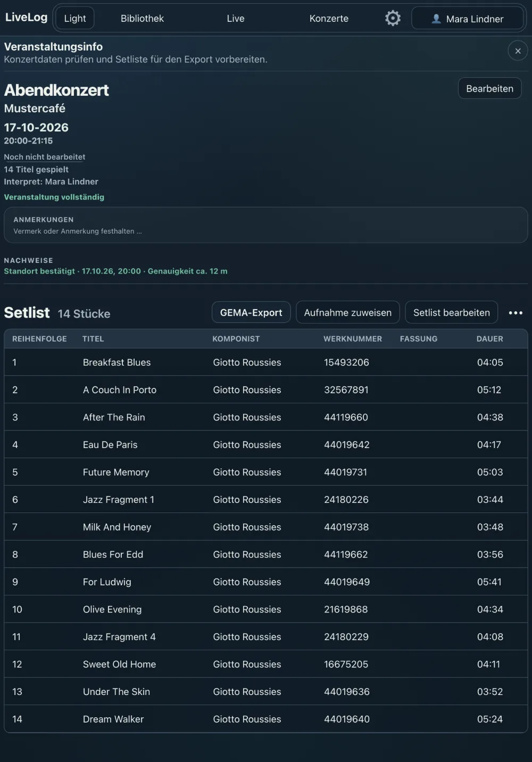532x762 pixels.
Task: Click the 'Standort bestätigt' evidence line
Action: [x=115, y=271]
